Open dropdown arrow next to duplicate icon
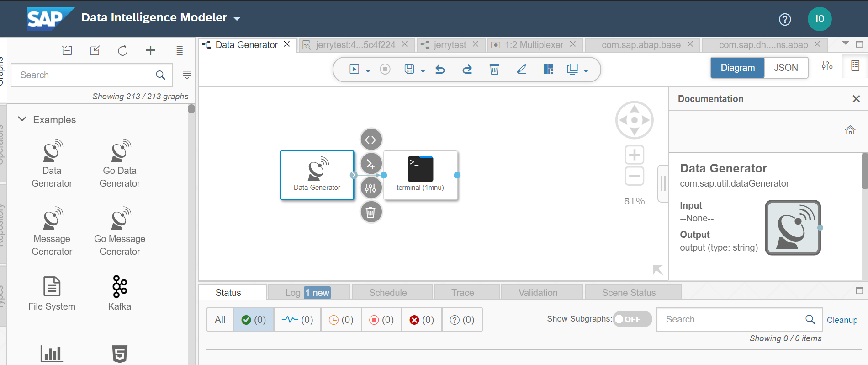This screenshot has height=365, width=868. click(586, 70)
